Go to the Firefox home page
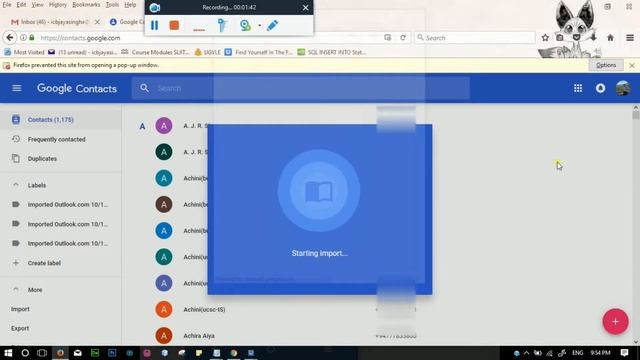This screenshot has width=640, height=360. click(610, 38)
